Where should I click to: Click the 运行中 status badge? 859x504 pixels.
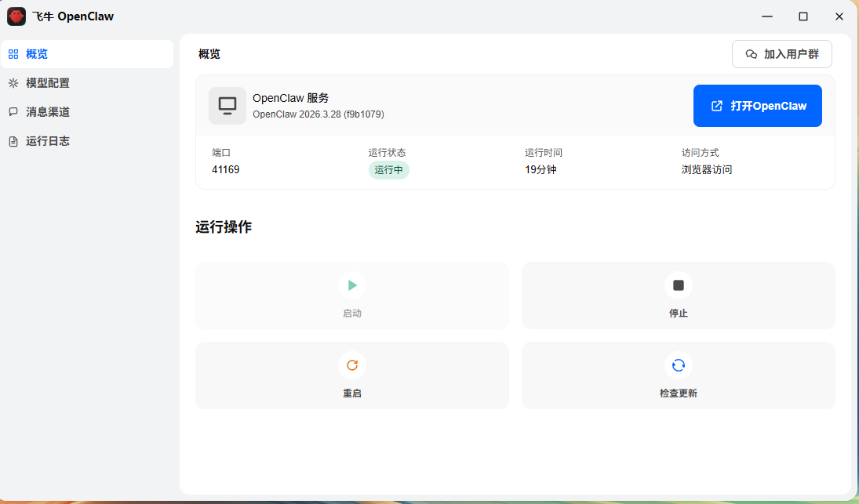pos(389,170)
